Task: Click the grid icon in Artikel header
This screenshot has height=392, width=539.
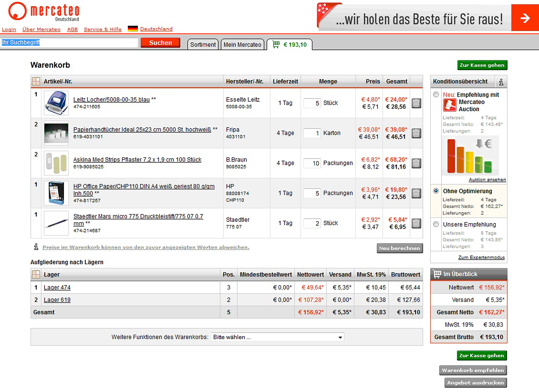Action: (x=36, y=81)
